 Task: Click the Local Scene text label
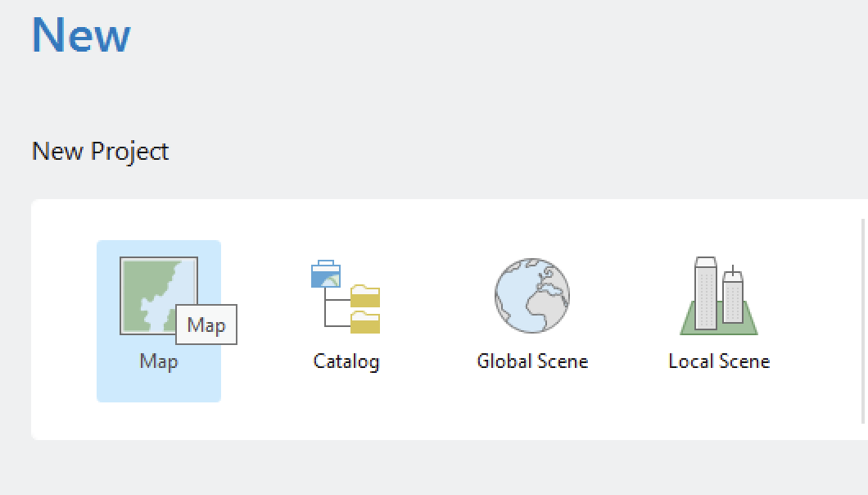[719, 361]
